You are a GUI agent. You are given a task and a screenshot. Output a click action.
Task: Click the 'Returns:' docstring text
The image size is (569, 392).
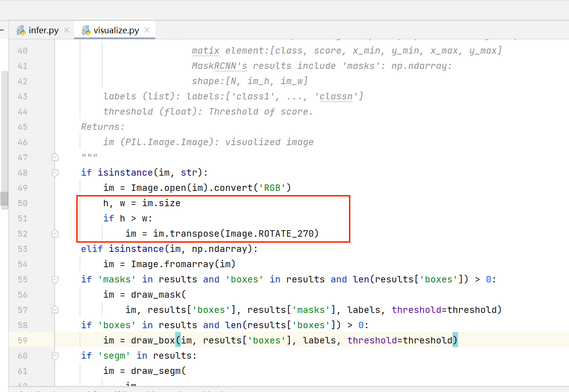coord(103,127)
